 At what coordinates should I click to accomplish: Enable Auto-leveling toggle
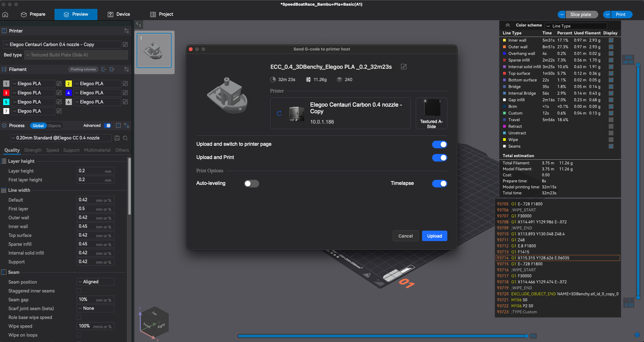click(x=251, y=184)
